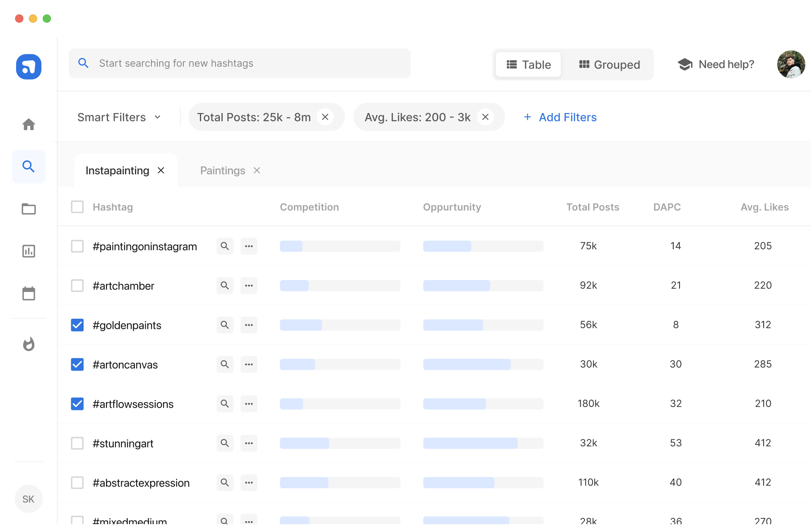Open more options menu for #artflowsessions
This screenshot has width=812, height=525.
pyautogui.click(x=249, y=404)
